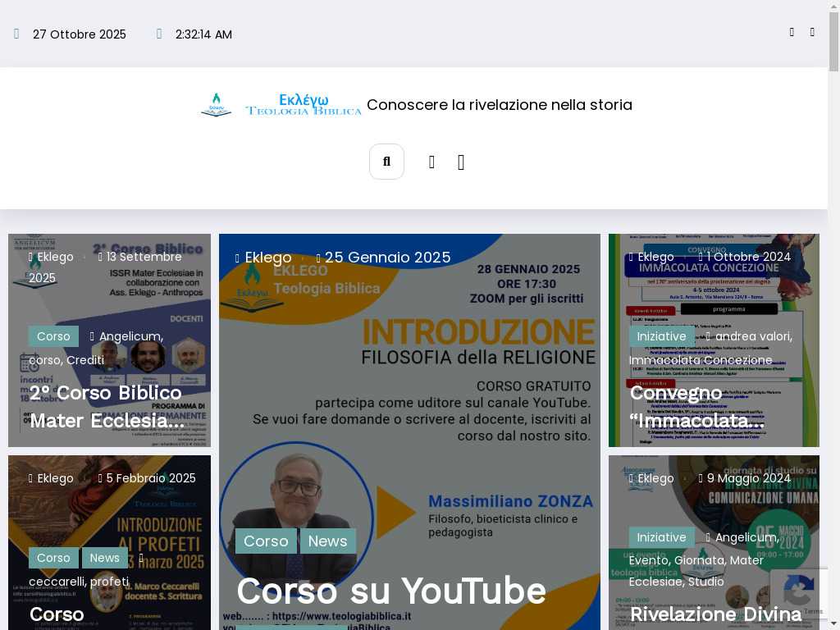Select Corso category on 2° Corso Biblico card
840x630 pixels.
click(x=53, y=336)
